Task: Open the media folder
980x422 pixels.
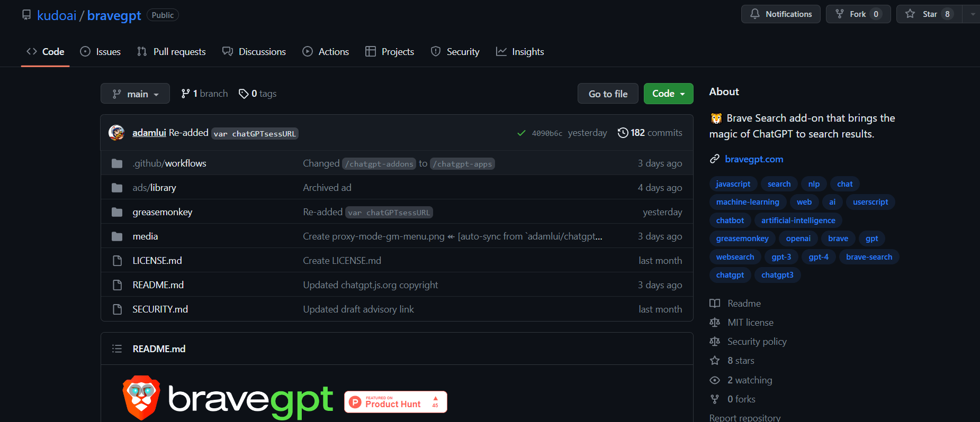Action: pos(145,236)
